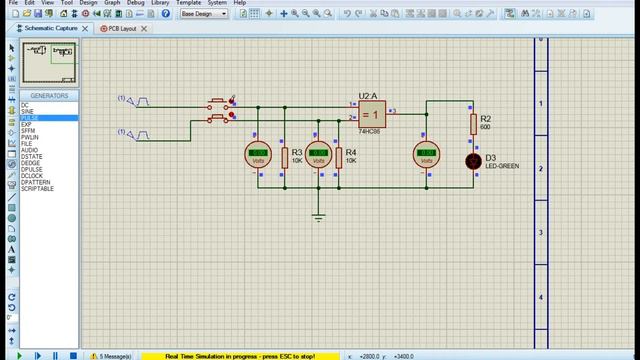This screenshot has height=360, width=640.
Task: Select the 2D text 'A' tool
Action: pyautogui.click(x=11, y=249)
